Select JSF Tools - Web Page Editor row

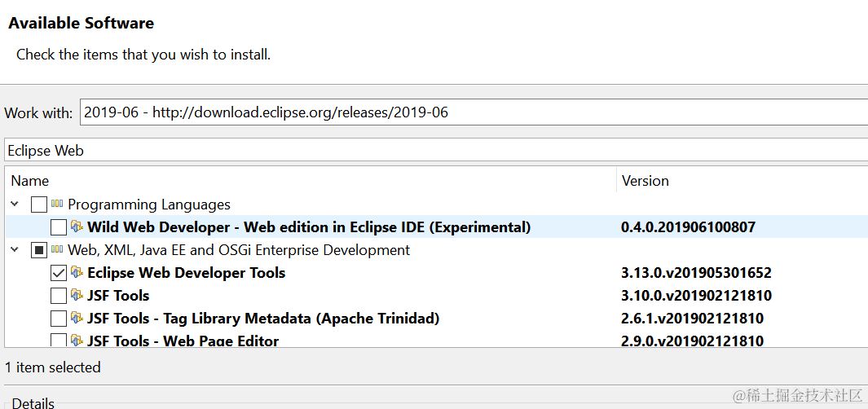pyautogui.click(x=183, y=340)
